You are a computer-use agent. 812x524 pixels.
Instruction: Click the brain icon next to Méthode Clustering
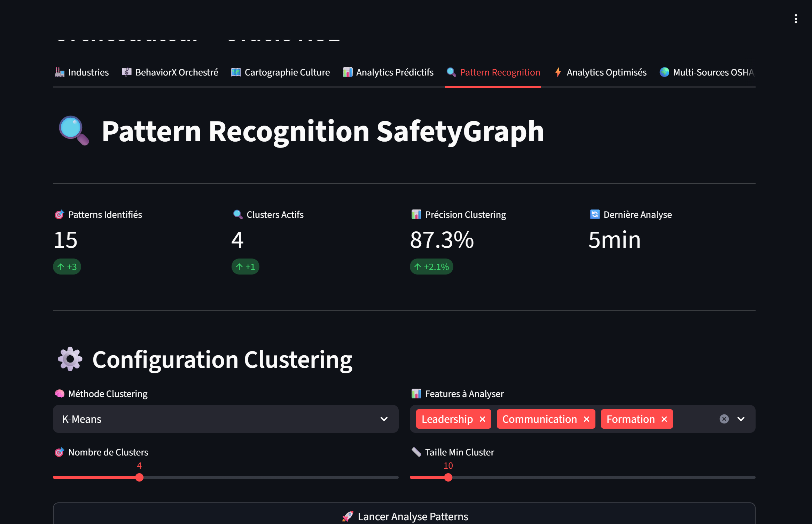coord(60,394)
